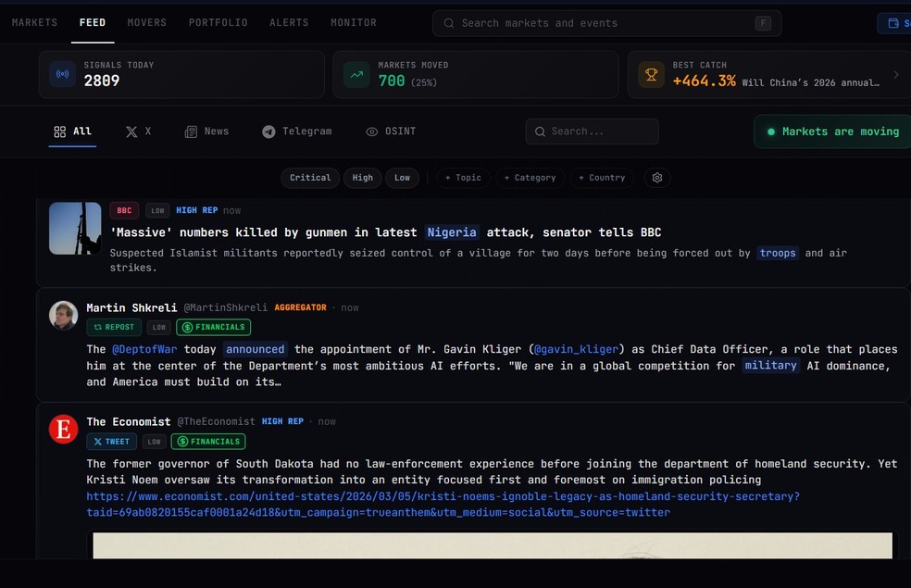This screenshot has width=911, height=588.
Task: Click the wallet icon at top right
Action: [893, 23]
